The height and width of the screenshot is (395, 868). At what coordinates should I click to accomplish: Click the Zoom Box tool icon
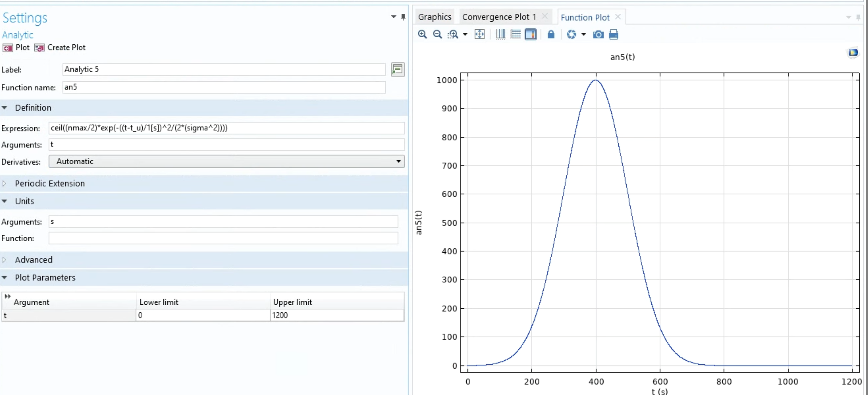[453, 34]
